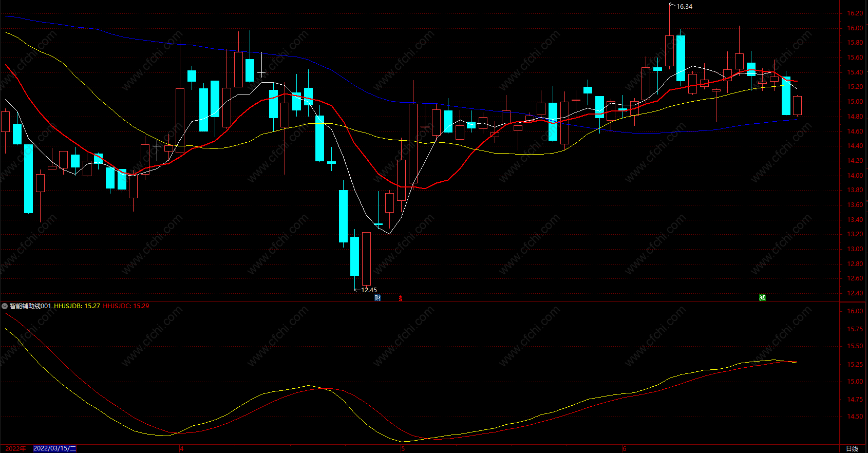Click the 12.45 low price label
868x453 pixels.
point(369,290)
